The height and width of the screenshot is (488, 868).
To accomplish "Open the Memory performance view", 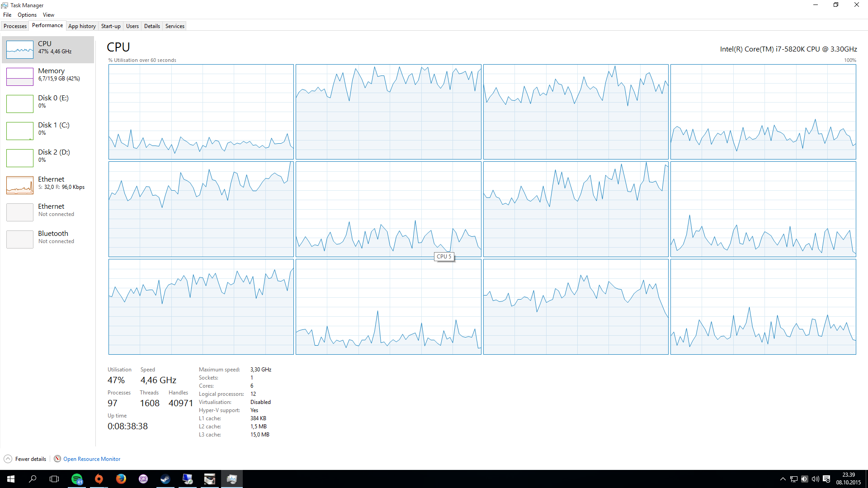I will coord(48,77).
